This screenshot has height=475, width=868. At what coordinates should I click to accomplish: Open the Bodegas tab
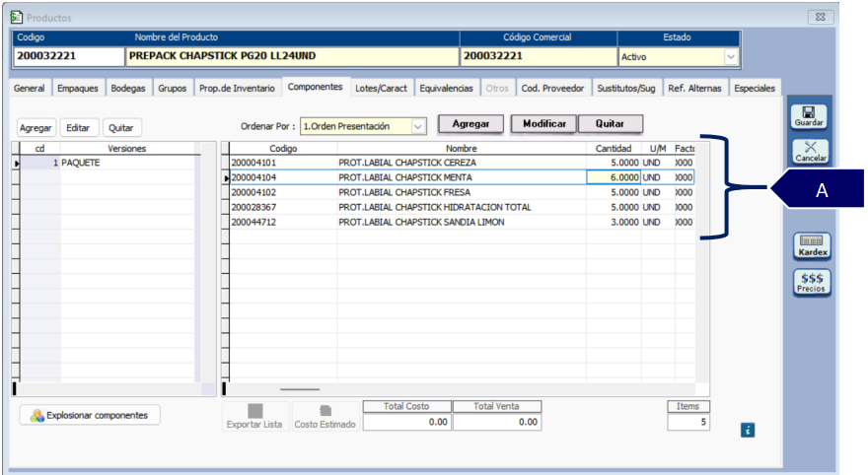coord(128,88)
